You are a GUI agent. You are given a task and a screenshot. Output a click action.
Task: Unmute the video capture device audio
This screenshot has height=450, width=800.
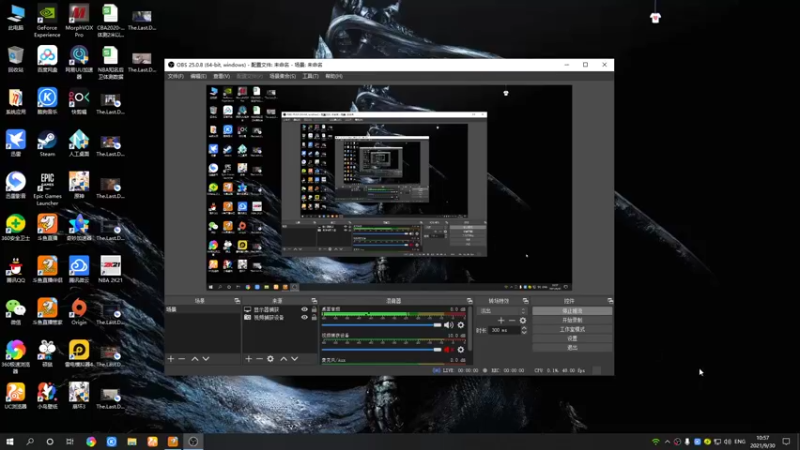(x=448, y=349)
